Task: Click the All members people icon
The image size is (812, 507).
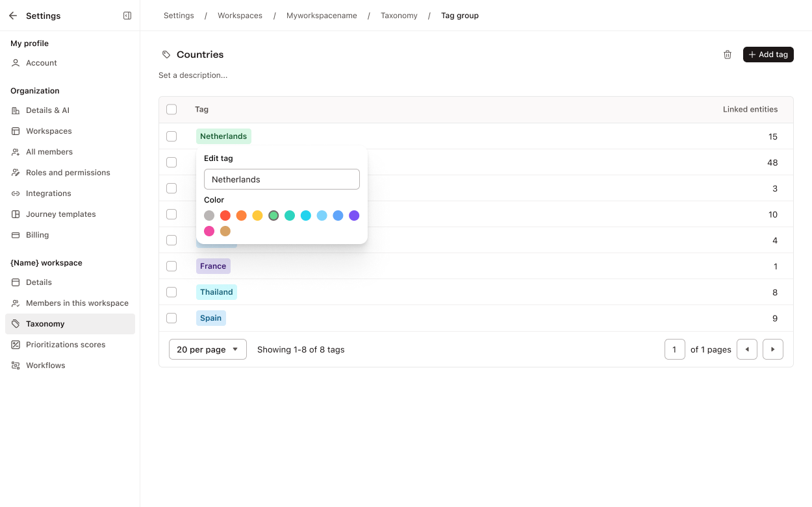Action: click(16, 152)
